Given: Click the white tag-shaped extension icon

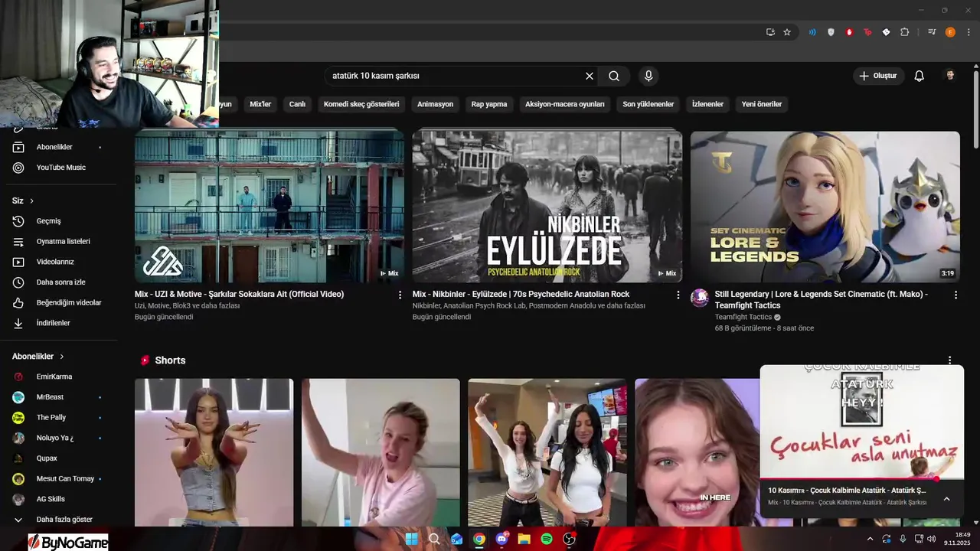Looking at the screenshot, I should pyautogui.click(x=886, y=32).
